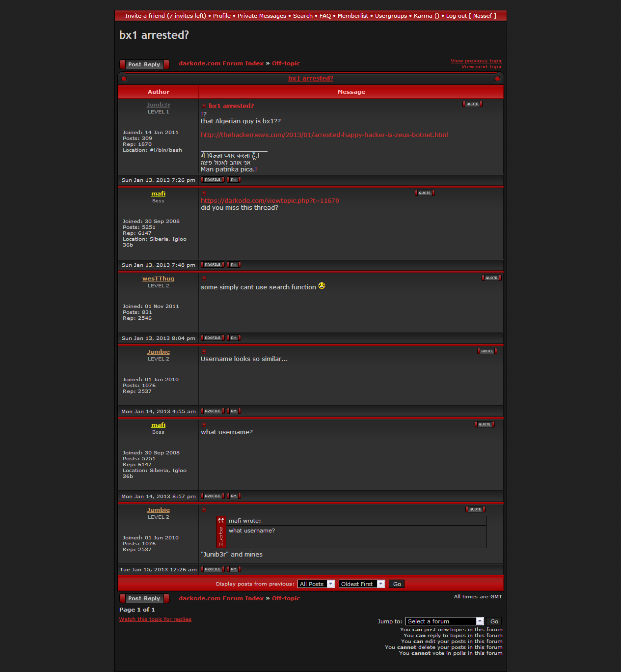Click the top Post Reply button
This screenshot has height=672, width=621.
144,64
